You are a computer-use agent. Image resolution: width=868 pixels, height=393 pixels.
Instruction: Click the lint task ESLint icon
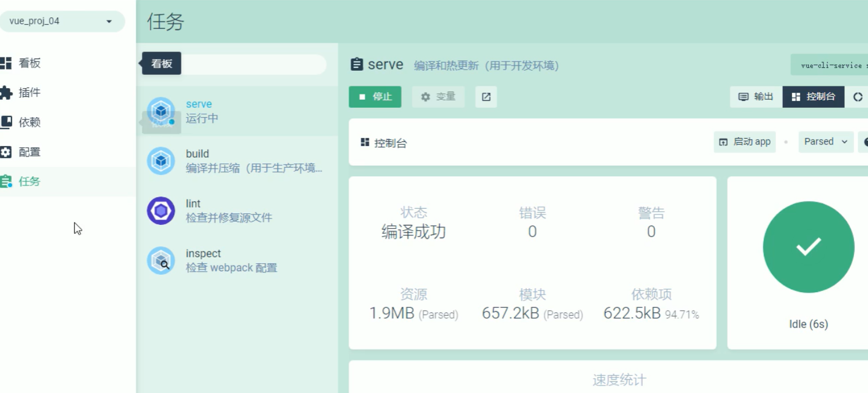point(161,211)
